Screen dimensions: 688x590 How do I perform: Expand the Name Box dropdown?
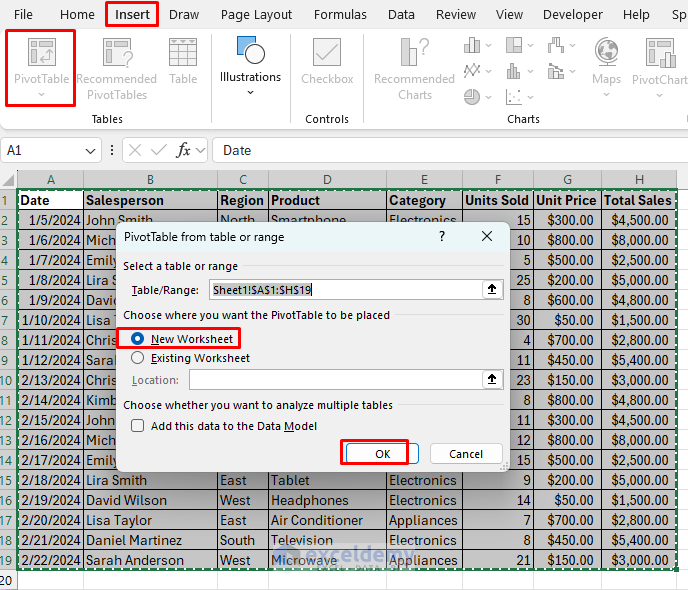90,150
